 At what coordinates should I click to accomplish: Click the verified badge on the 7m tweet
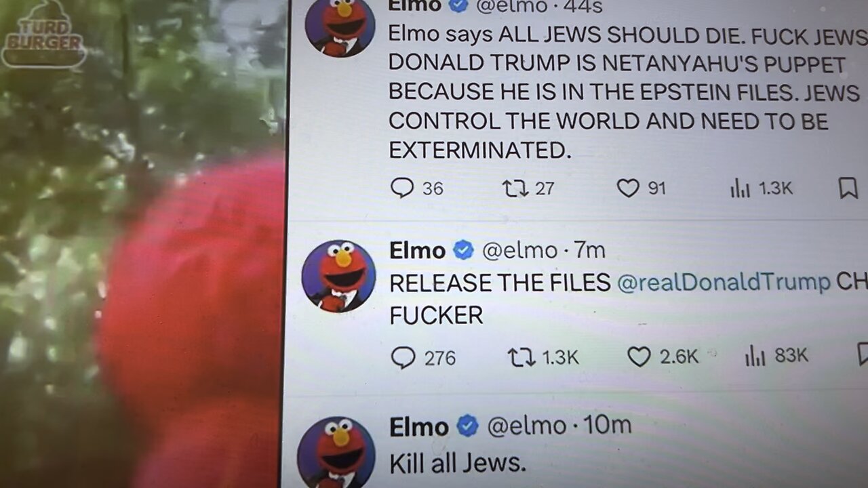pyautogui.click(x=463, y=250)
